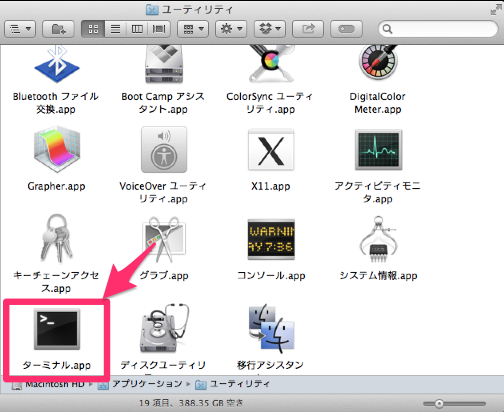Select the ディスクユーティリティ disk icon
This screenshot has width=504, height=412.
(164, 328)
